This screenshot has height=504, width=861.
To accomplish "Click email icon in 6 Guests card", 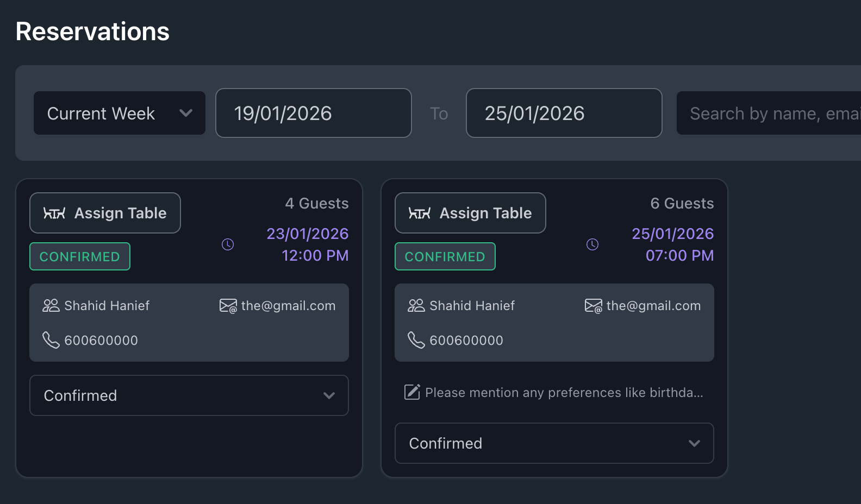I will point(594,306).
